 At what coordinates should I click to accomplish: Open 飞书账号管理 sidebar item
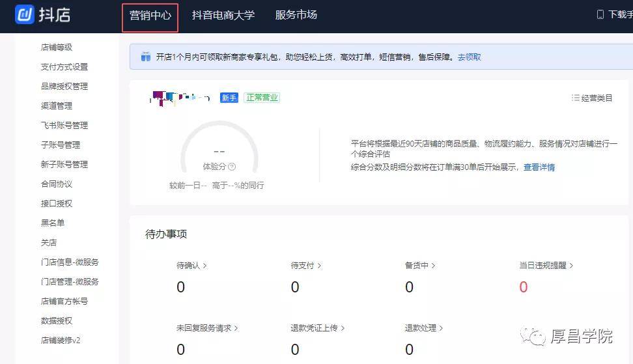coord(64,126)
